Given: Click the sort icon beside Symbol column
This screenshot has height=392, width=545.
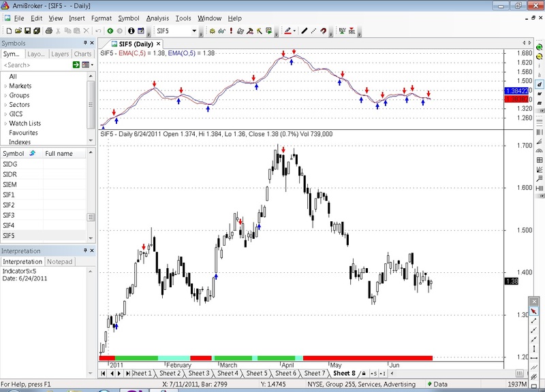Looking at the screenshot, I should 32,153.
